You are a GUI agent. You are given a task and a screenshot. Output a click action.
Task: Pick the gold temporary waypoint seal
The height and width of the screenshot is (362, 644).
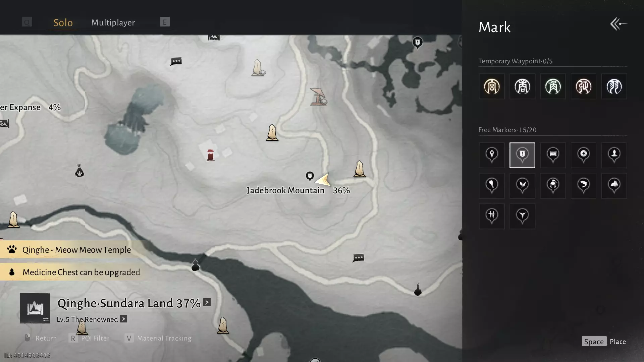[492, 86]
